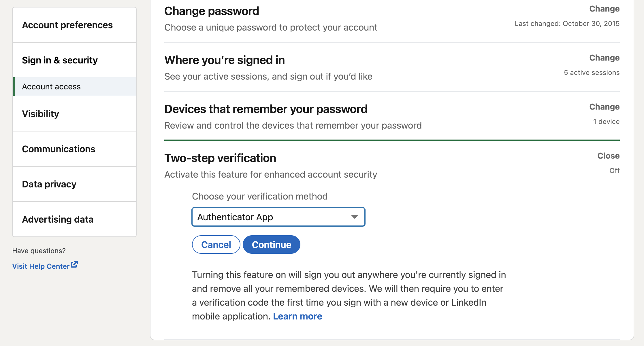The image size is (644, 346).
Task: Select the Account access sub-item
Action: [74, 86]
